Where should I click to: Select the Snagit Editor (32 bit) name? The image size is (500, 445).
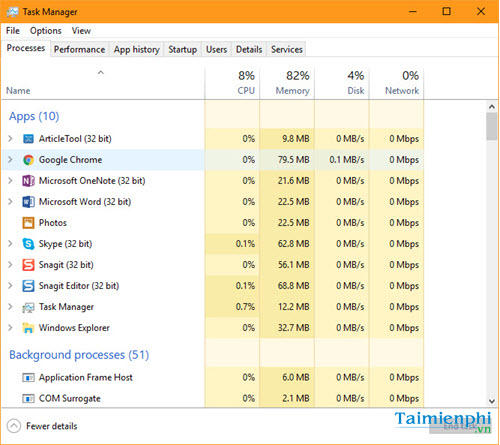click(x=79, y=286)
